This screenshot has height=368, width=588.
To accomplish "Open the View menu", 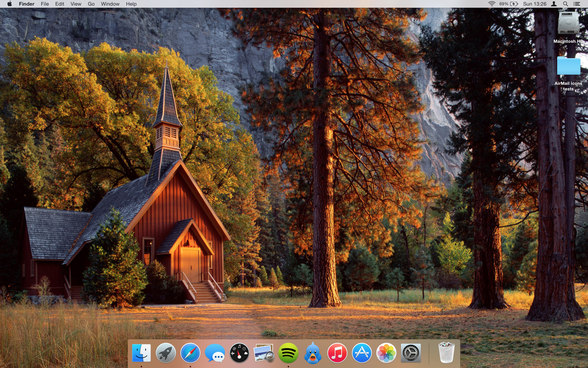I will 76,4.
